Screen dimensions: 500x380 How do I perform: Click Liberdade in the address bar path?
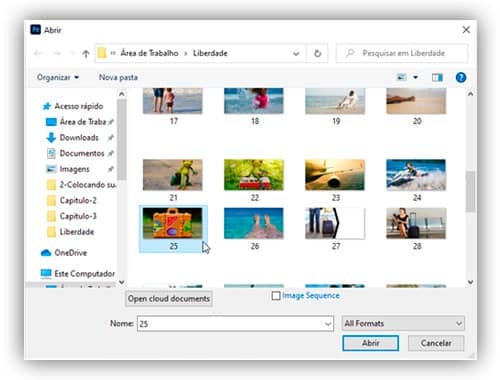tap(210, 53)
